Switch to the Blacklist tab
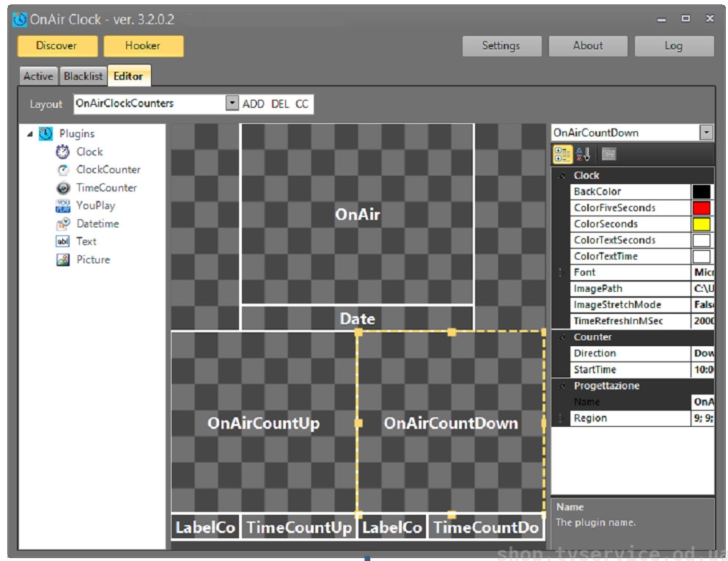Image resolution: width=728 pixels, height=561 pixels. click(84, 76)
